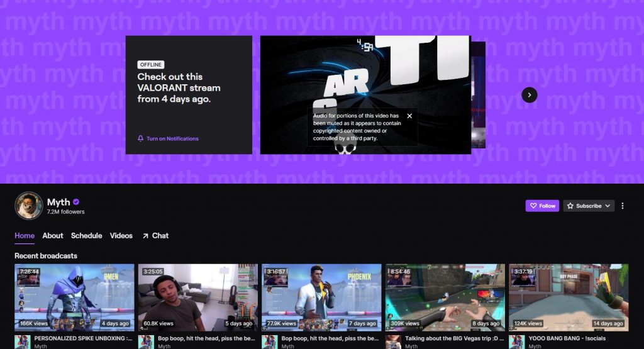Open the three-dot channel options menu
644x349 pixels.
click(x=623, y=206)
